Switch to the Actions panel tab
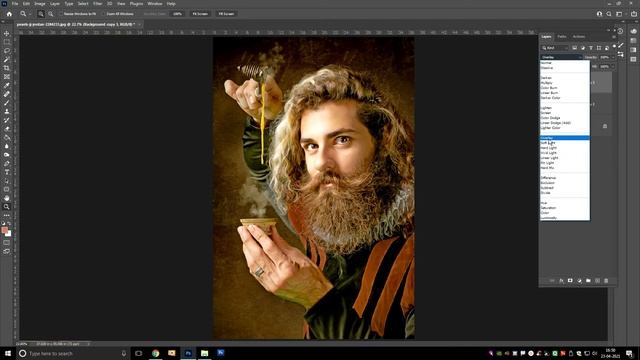Viewport: 640px width, 360px height. pyautogui.click(x=579, y=37)
